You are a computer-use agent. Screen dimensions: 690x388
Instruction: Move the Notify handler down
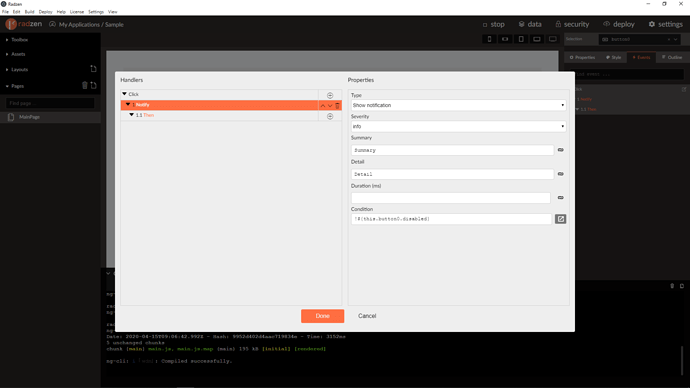coord(330,106)
